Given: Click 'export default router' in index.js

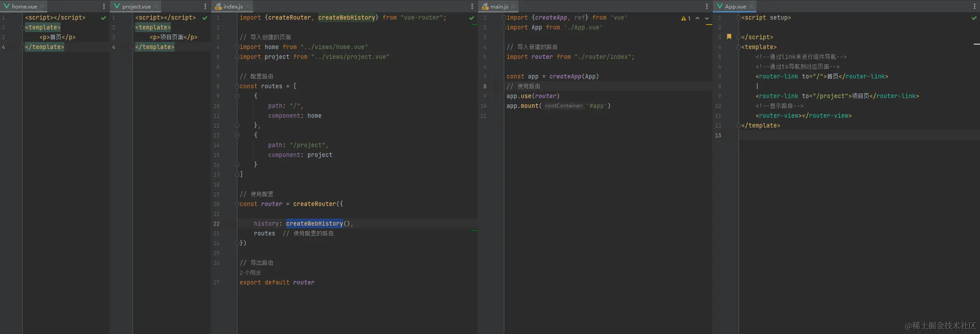Looking at the screenshot, I should tap(277, 283).
